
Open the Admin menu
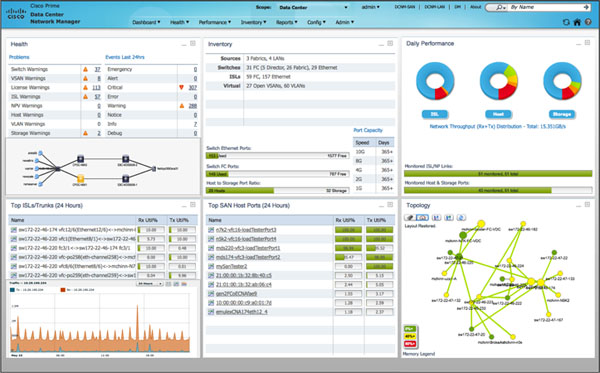344,23
